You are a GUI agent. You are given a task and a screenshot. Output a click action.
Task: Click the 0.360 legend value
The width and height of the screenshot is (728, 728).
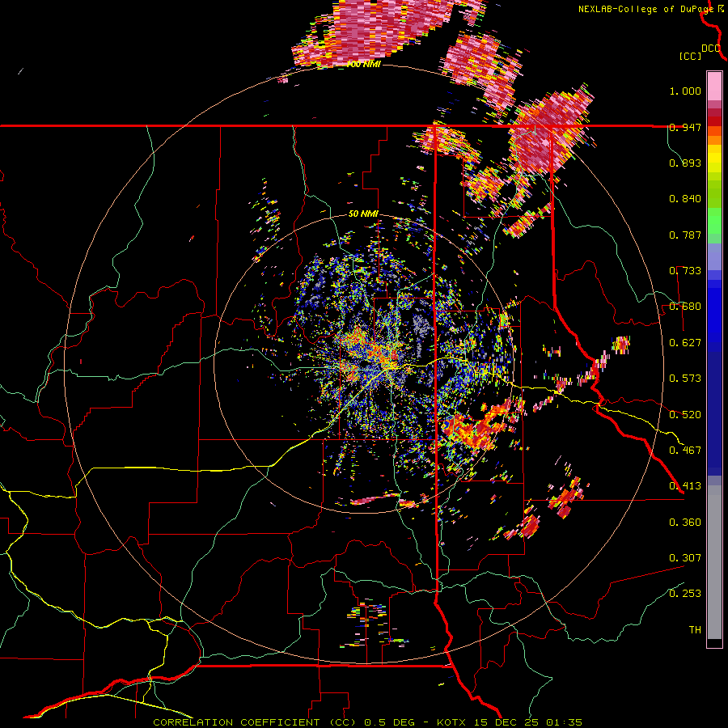point(685,523)
